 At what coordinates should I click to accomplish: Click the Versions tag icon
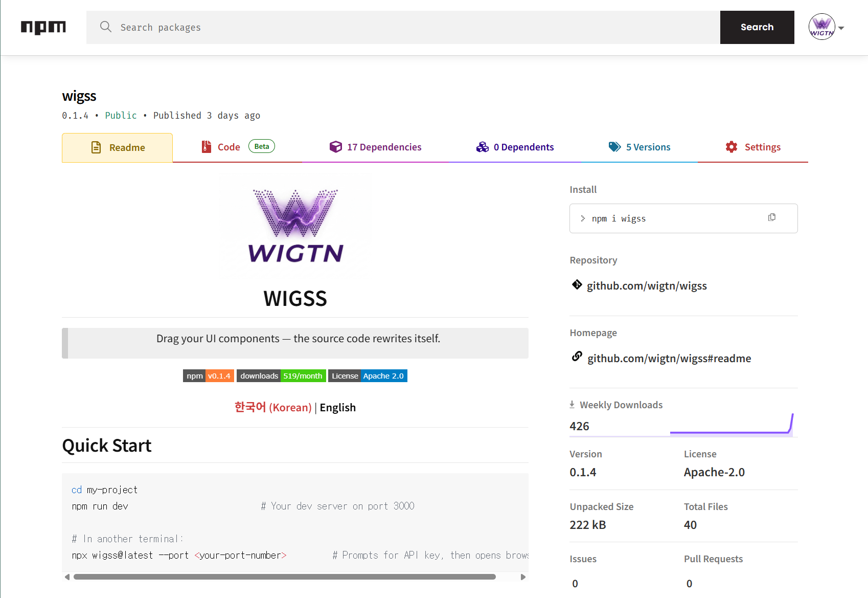pos(614,147)
